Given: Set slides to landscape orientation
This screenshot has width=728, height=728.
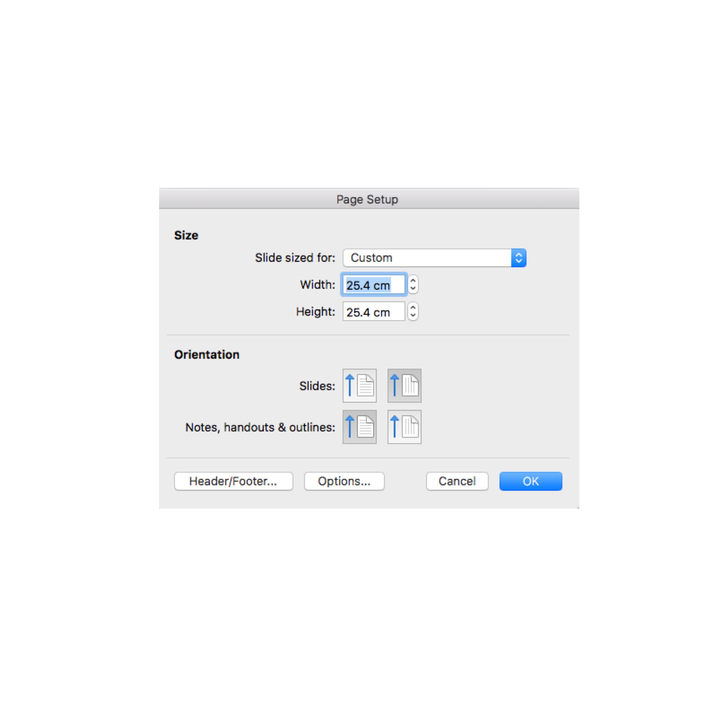Looking at the screenshot, I should [x=404, y=386].
